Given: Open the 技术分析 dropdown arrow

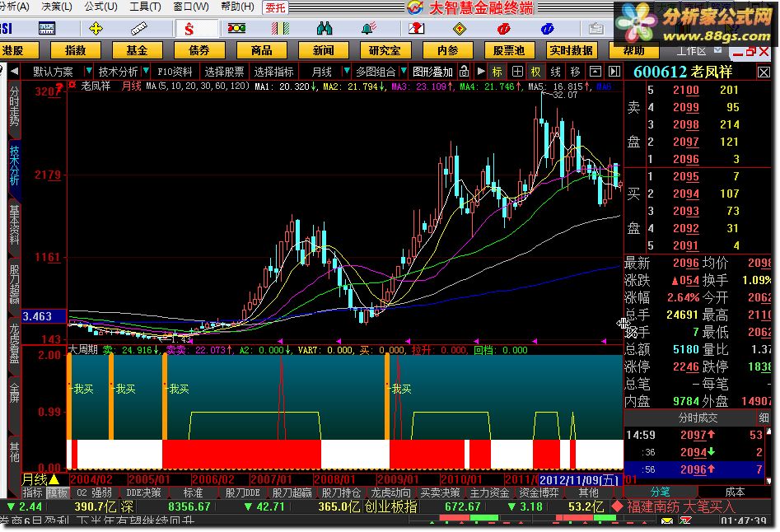Looking at the screenshot, I should (147, 72).
